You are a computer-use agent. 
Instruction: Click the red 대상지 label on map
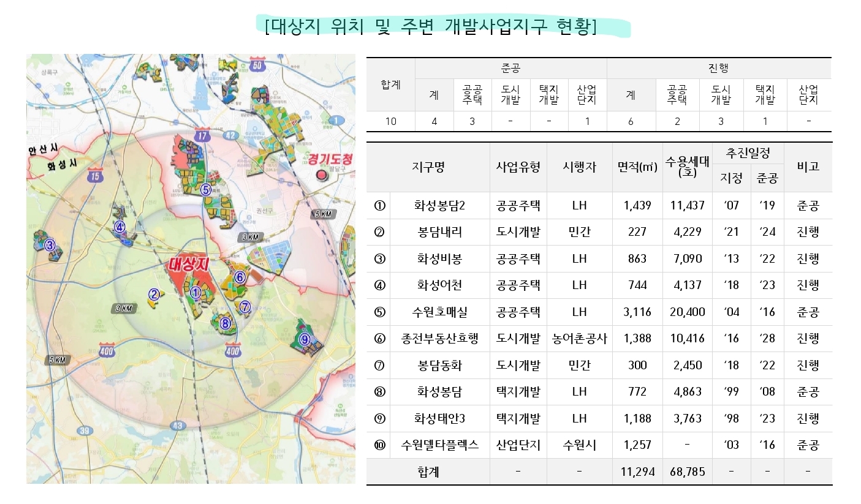click(189, 264)
